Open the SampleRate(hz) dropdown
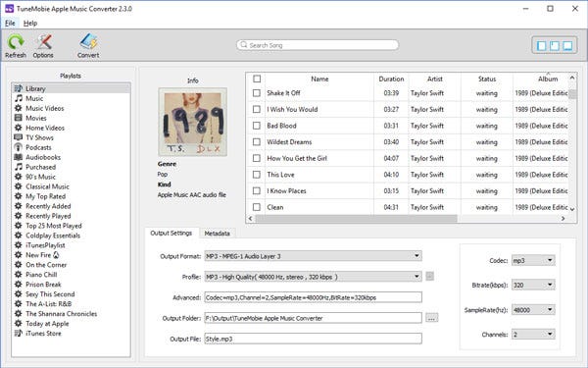The image size is (588, 368). coord(533,310)
